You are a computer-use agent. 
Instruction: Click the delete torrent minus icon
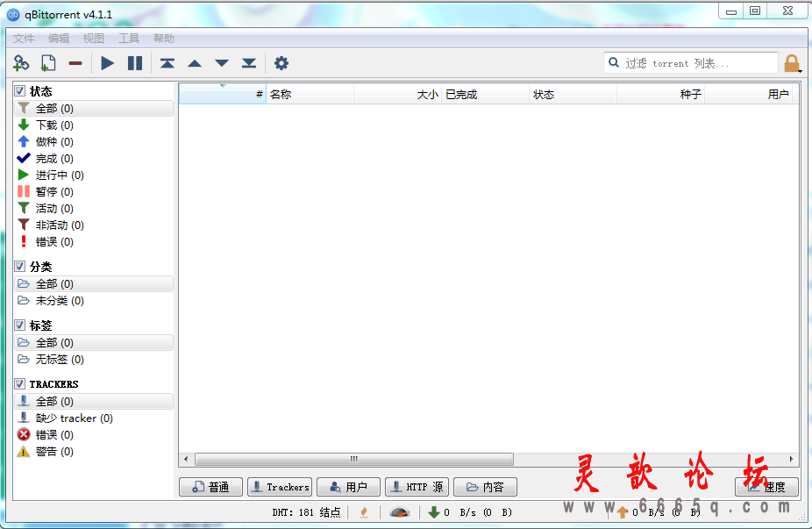tap(75, 63)
